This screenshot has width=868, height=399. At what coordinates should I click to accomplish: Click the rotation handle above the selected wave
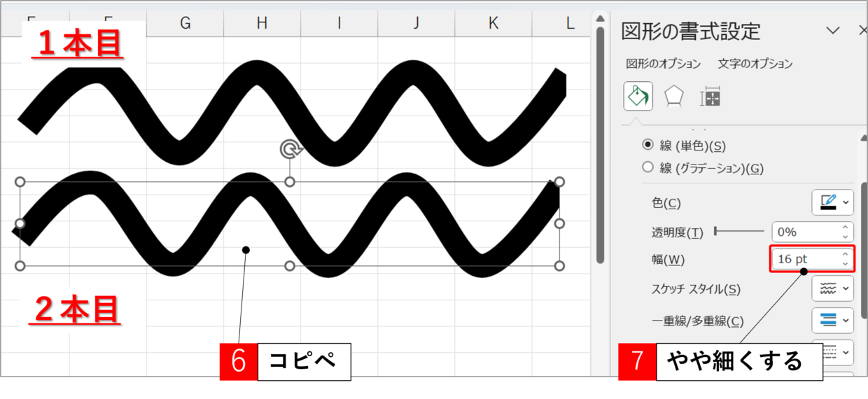click(289, 149)
